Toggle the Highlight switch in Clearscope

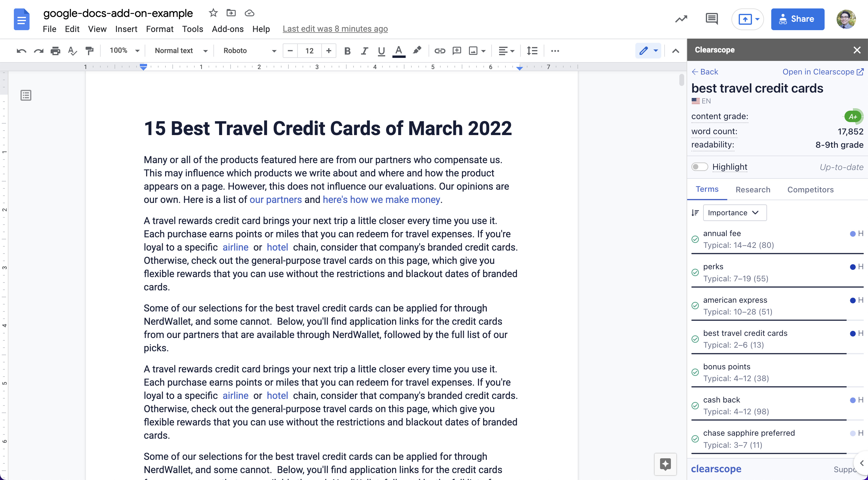[700, 167]
